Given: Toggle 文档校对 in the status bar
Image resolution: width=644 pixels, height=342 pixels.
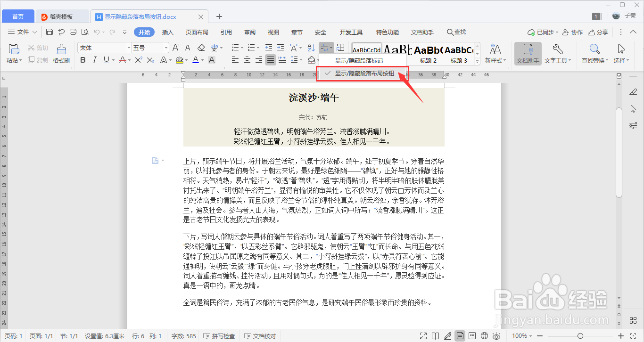Looking at the screenshot, I should pyautogui.click(x=260, y=336).
